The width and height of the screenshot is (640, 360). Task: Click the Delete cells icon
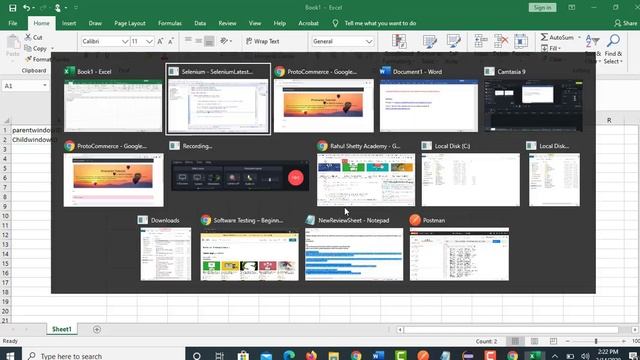(501, 42)
